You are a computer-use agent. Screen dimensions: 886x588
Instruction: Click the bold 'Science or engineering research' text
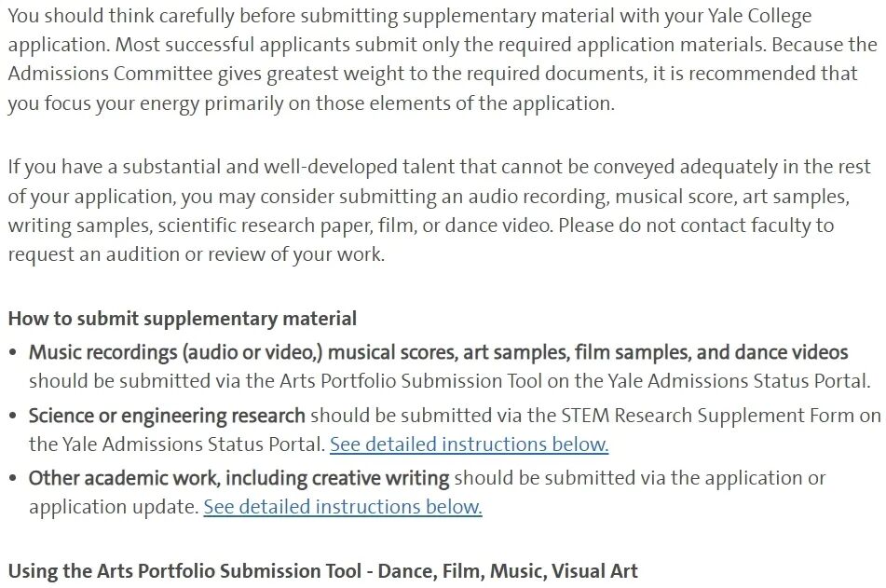[168, 416]
